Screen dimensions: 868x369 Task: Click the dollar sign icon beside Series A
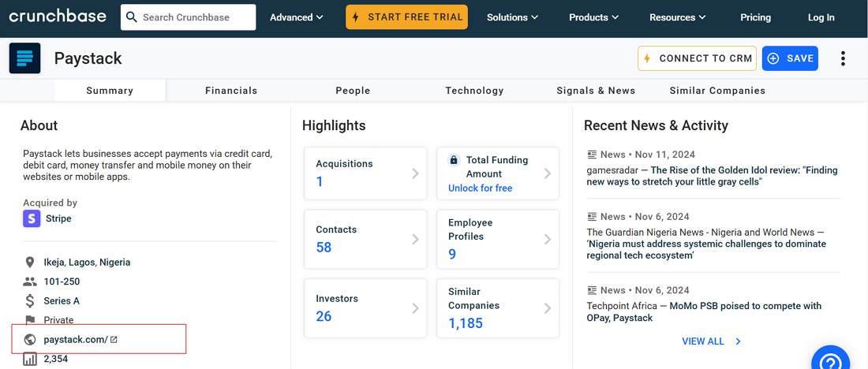pyautogui.click(x=30, y=301)
